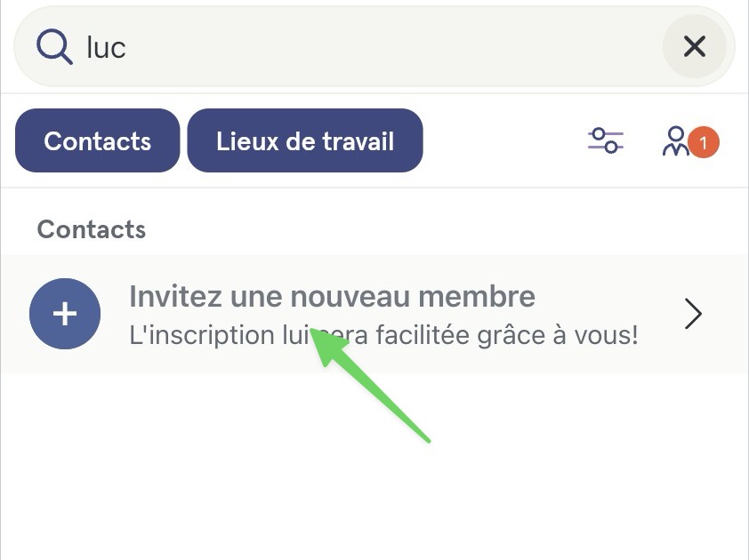This screenshot has width=749, height=560.
Task: Open the invite new member list row
Action: [374, 314]
